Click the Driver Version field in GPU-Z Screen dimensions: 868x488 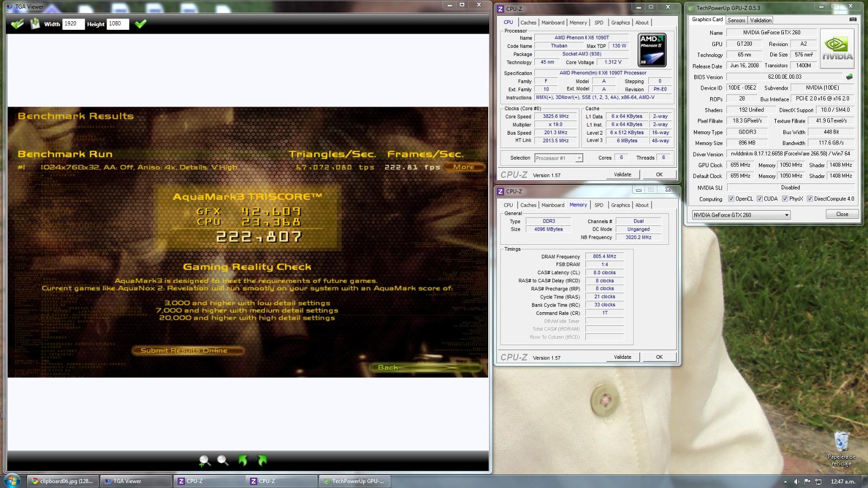pyautogui.click(x=790, y=154)
